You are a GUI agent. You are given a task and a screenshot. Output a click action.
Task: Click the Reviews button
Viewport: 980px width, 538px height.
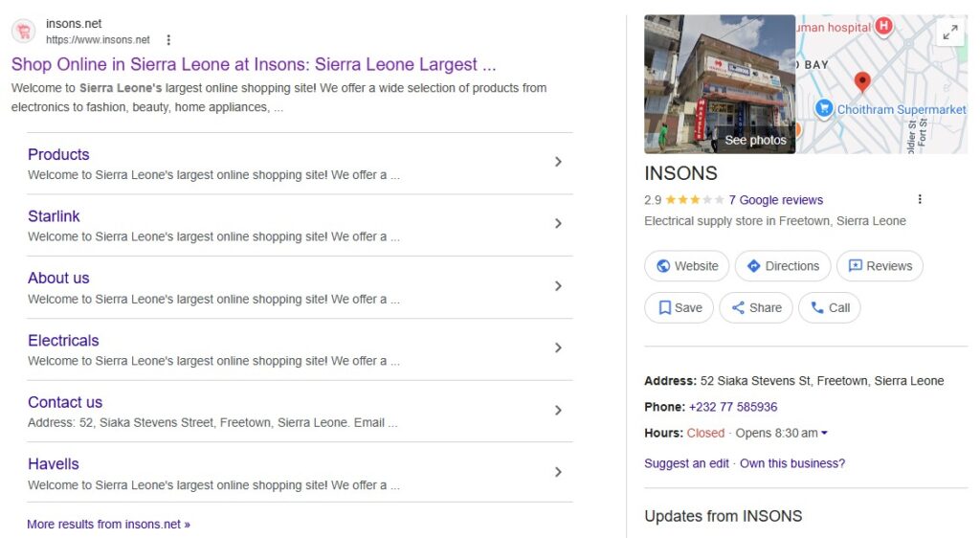(880, 266)
